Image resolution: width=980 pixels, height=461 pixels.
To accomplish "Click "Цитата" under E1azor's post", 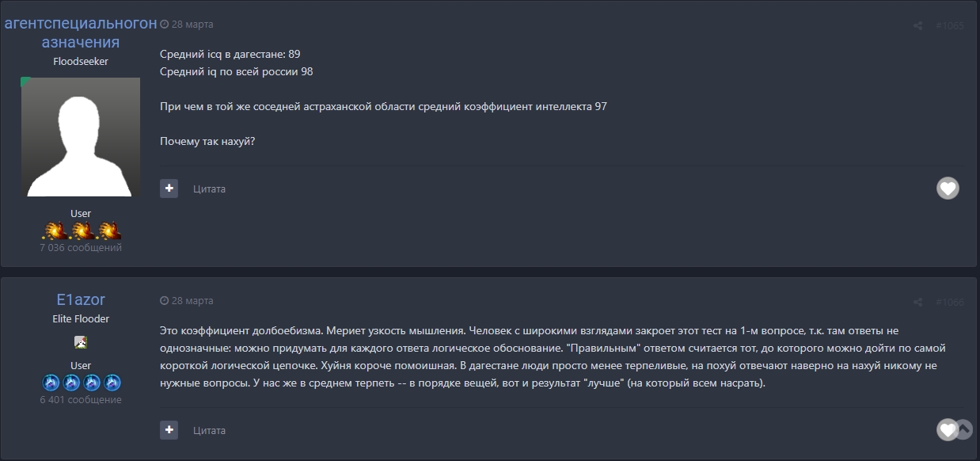I will (x=209, y=431).
